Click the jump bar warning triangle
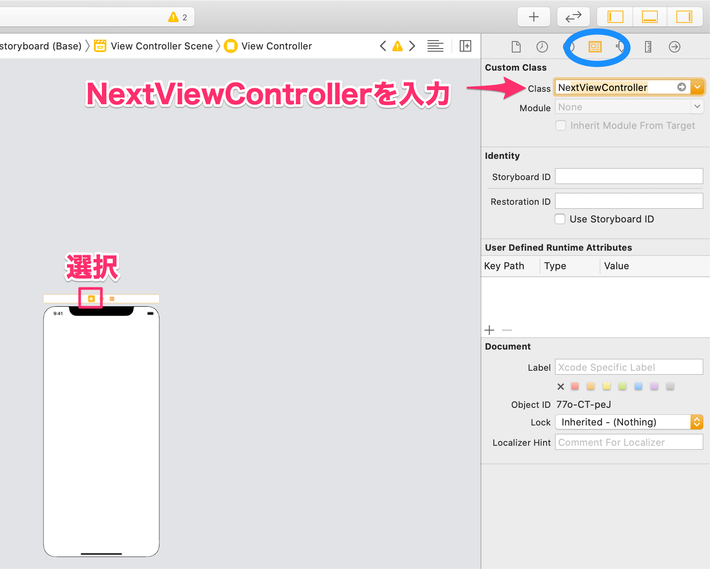Image resolution: width=728 pixels, height=587 pixels. 398,46
